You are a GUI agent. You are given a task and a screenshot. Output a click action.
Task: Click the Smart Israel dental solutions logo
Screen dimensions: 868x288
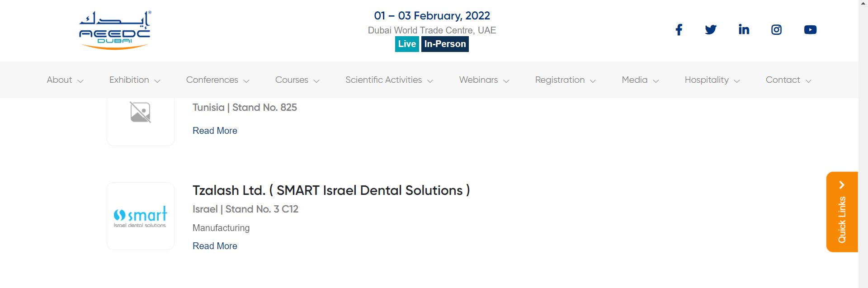pos(141,216)
